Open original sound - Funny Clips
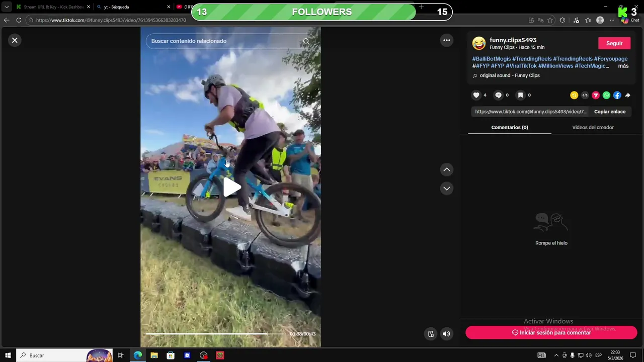This screenshot has height=362, width=644. pyautogui.click(x=510, y=75)
